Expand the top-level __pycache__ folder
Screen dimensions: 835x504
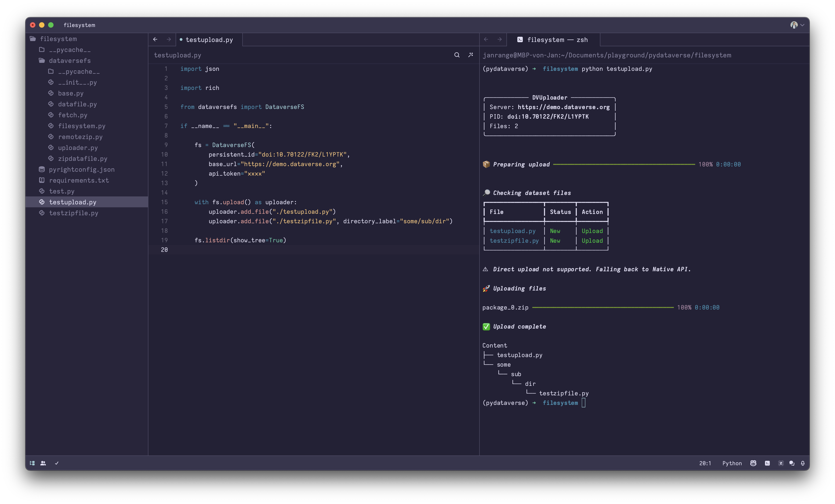[69, 50]
